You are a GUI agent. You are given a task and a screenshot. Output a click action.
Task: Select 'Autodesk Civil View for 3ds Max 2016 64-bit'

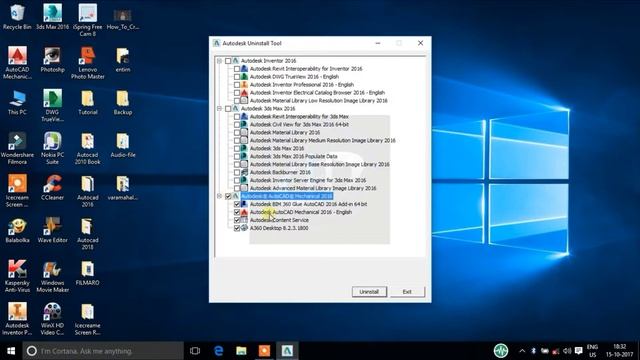coord(299,124)
